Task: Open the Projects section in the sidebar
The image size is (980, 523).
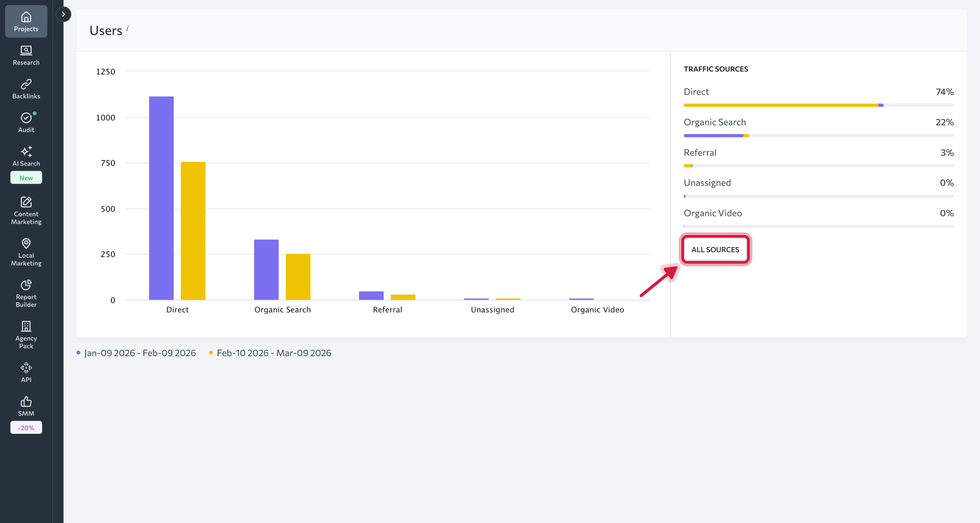Action: coord(26,21)
